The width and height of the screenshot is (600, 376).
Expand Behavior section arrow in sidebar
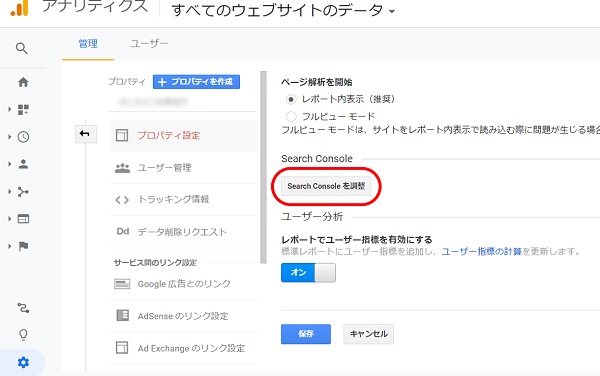(10, 219)
